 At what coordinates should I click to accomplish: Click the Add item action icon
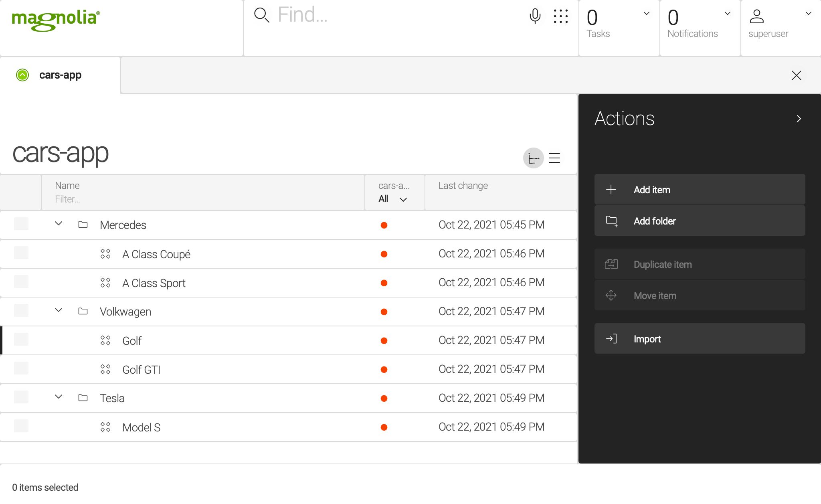[611, 190]
